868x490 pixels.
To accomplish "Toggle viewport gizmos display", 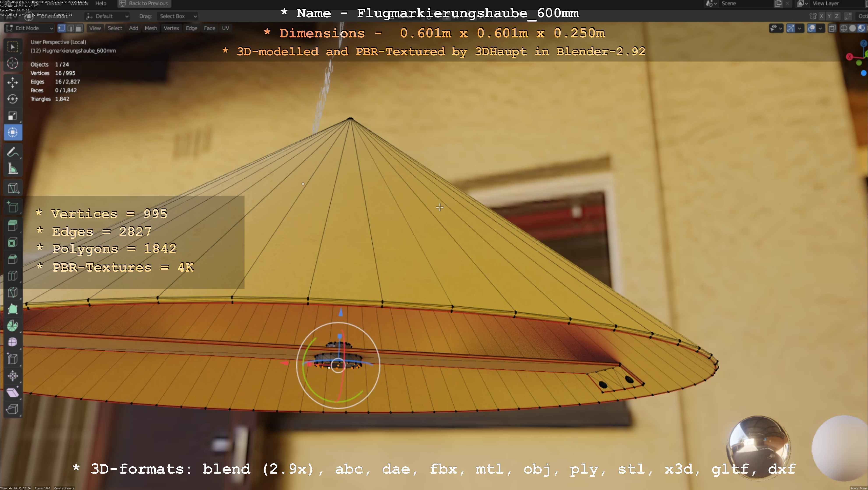I will pyautogui.click(x=791, y=28).
